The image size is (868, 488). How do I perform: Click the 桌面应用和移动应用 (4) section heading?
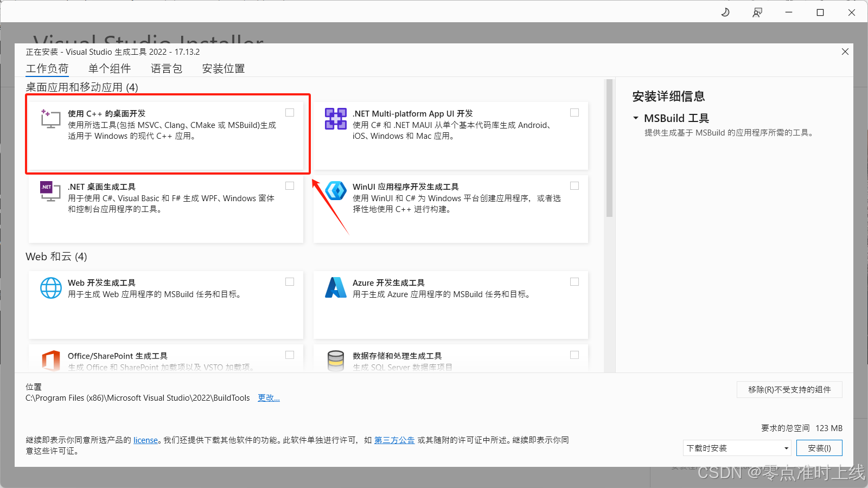pos(82,87)
